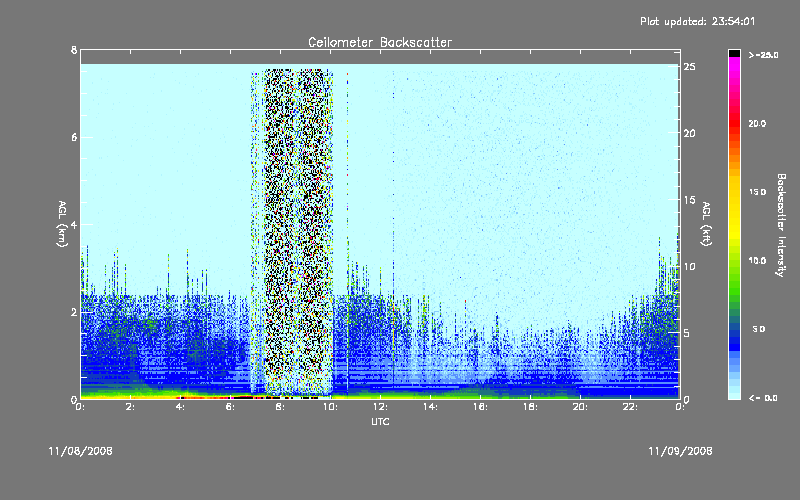Click the "6:" UTC hour tick label
Image resolution: width=800 pixels, height=500 pixels.
(x=231, y=407)
